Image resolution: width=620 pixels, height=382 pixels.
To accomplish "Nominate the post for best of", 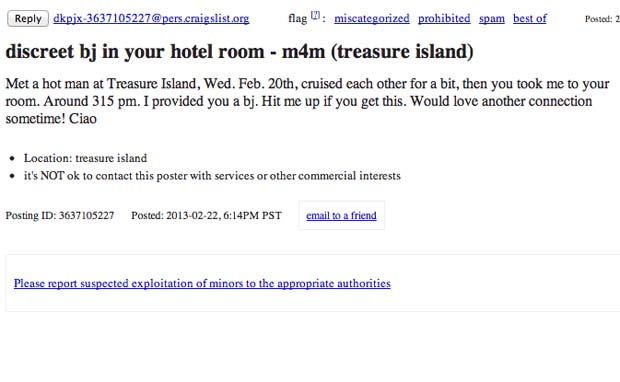I will pyautogui.click(x=529, y=18).
